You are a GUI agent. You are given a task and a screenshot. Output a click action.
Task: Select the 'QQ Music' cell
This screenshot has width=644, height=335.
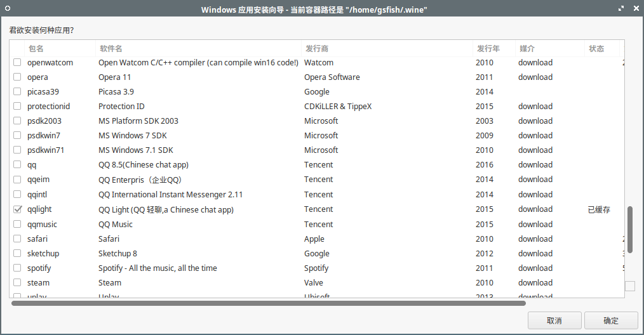coord(116,224)
